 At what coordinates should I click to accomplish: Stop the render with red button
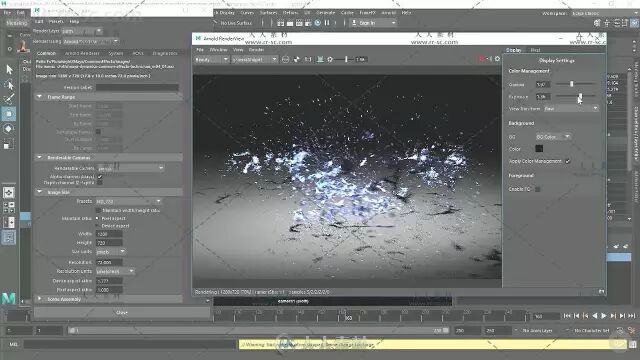(x=482, y=59)
